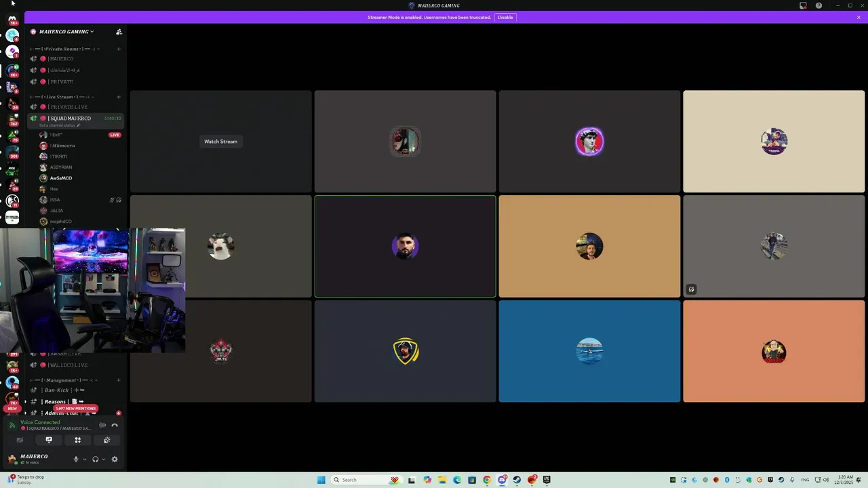Disable Streamer Mode from the banner
This screenshot has width=868, height=488.
505,17
